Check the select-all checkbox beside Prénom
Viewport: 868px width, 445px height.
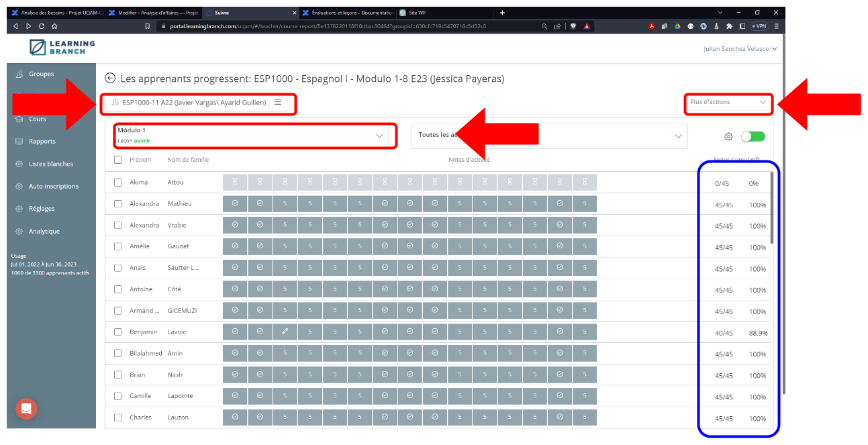118,160
